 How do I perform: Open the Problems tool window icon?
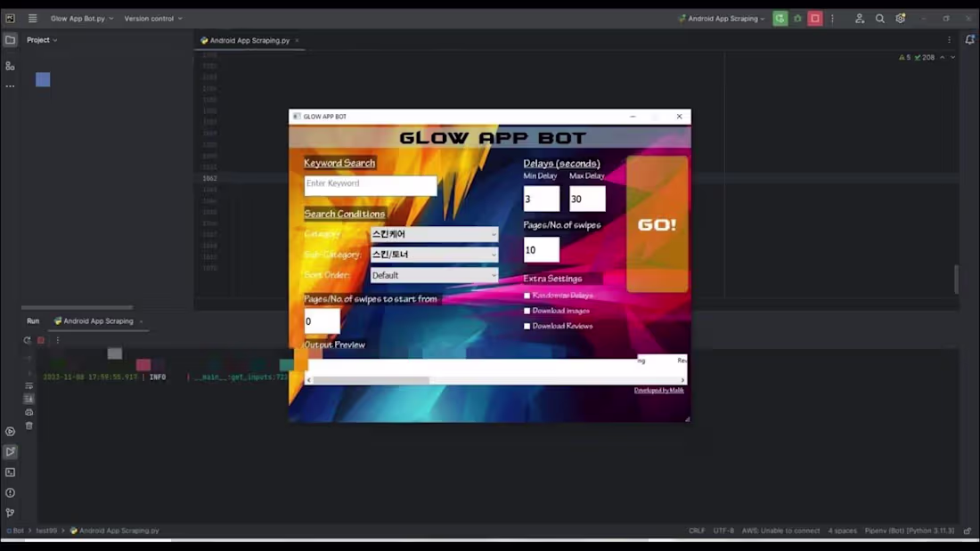pos(10,493)
